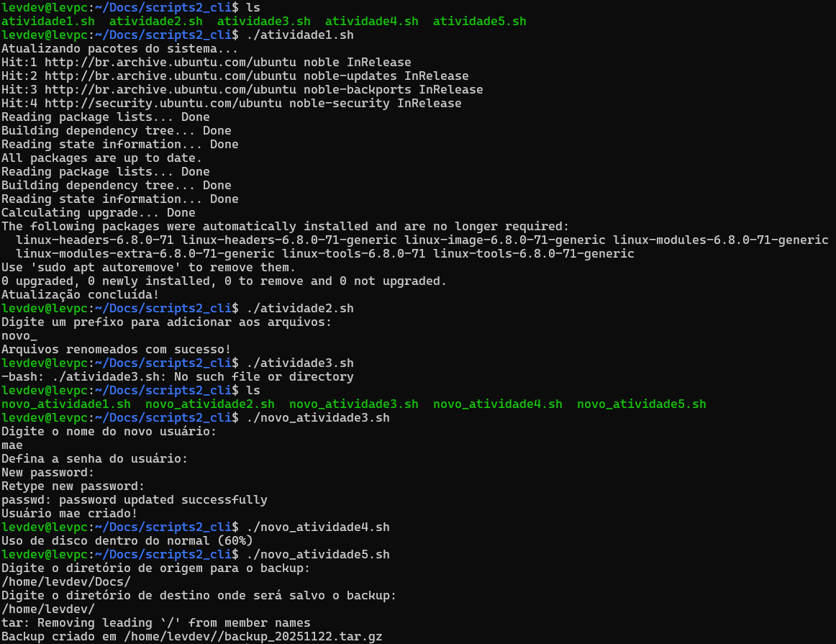Click atividade3.sh in the first ls listing
The image size is (836, 644).
(x=263, y=22)
